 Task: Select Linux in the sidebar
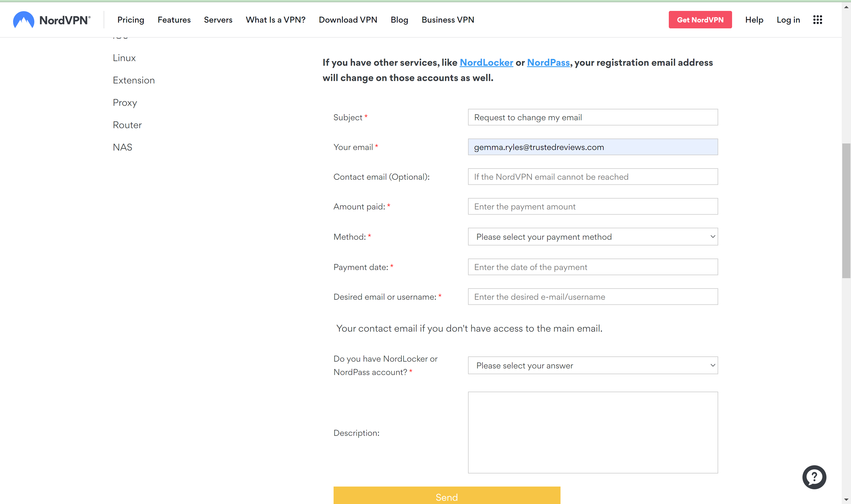coord(124,58)
